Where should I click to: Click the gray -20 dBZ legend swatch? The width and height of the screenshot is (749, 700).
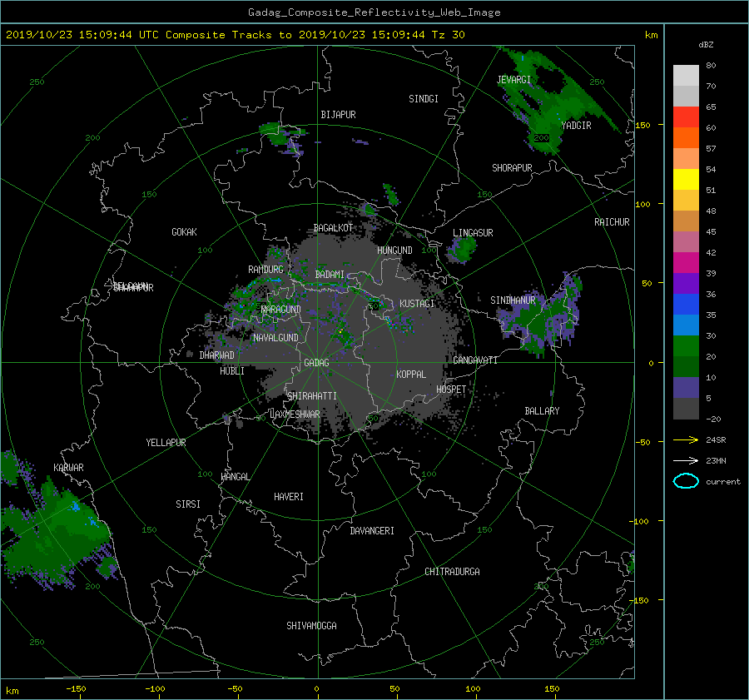(686, 409)
